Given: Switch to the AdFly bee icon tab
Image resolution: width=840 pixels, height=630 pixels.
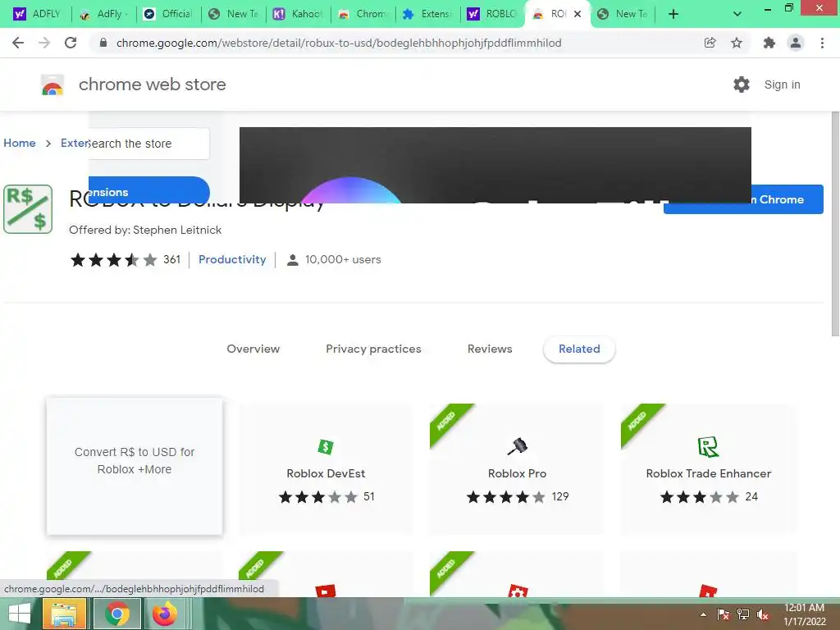Looking at the screenshot, I should (x=104, y=15).
